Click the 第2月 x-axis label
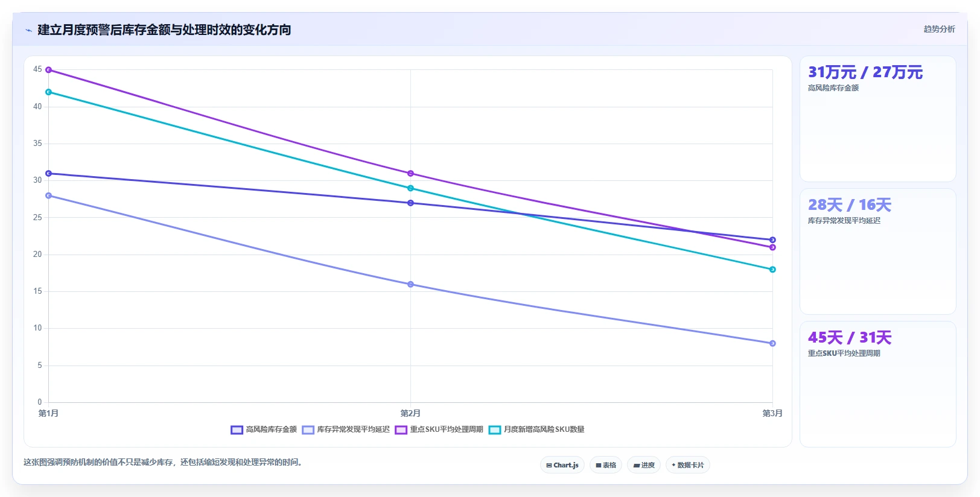Screen dimensions: 980x497 pos(410,413)
